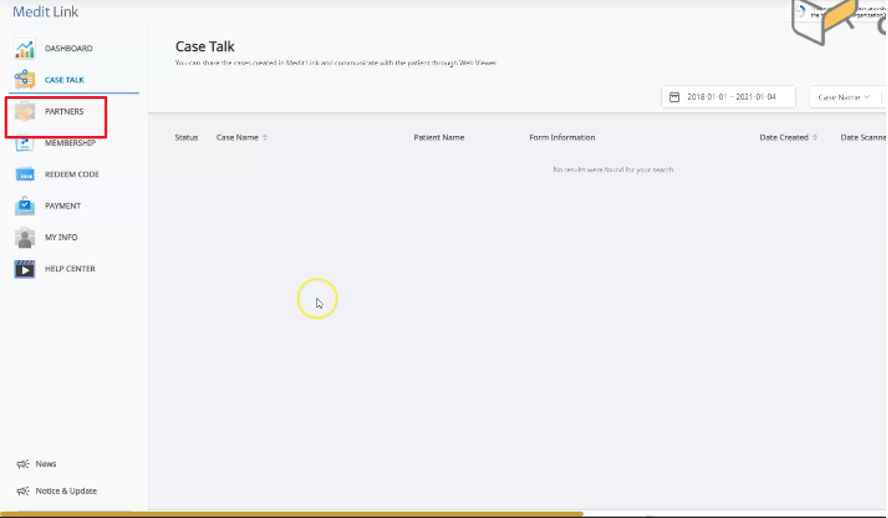The width and height of the screenshot is (888, 518).
Task: Select the Partners handshake icon
Action: pos(24,112)
